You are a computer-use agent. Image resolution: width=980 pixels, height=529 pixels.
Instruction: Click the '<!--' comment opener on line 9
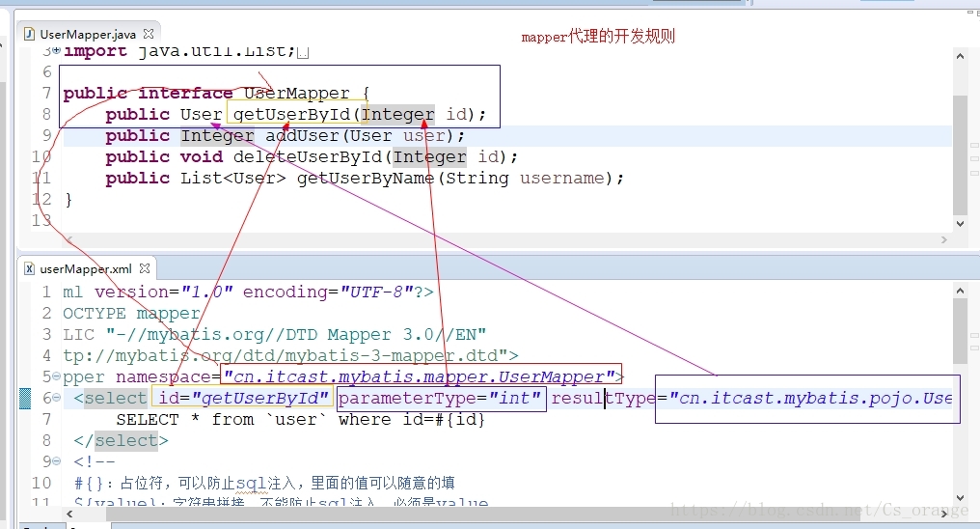pos(95,462)
